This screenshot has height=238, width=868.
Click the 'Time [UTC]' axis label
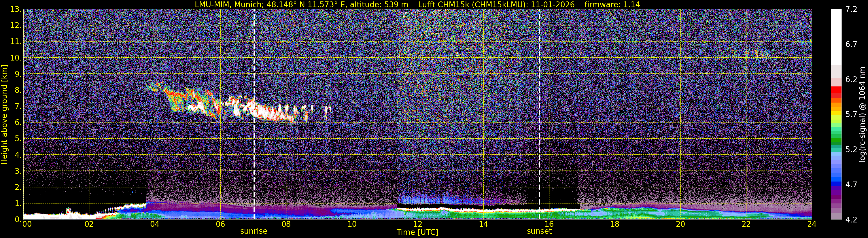pos(417,232)
